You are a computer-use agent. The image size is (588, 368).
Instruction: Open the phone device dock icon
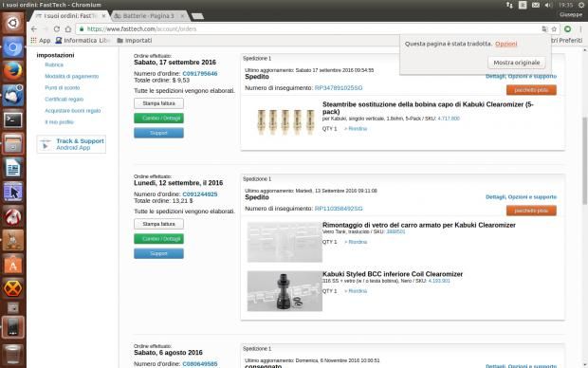[x=12, y=327]
